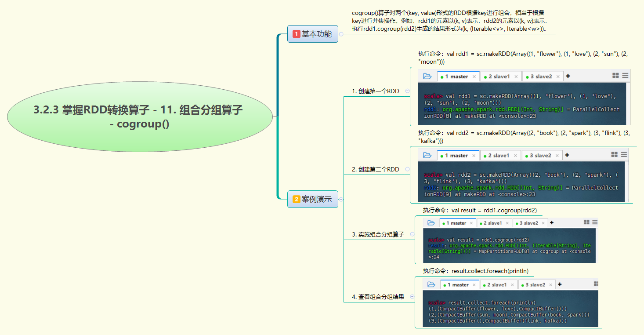Open hamburger list icon in cogroup terminal

[595, 222]
